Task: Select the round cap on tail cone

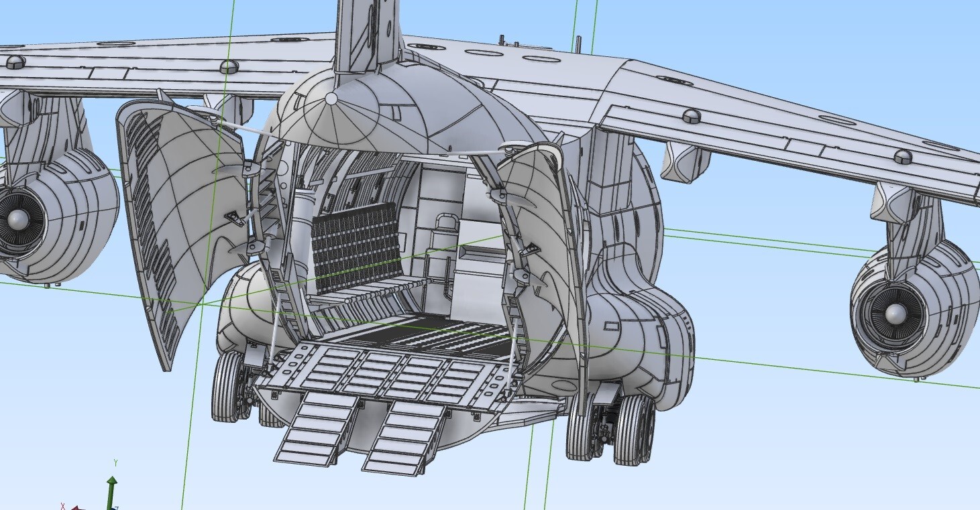Action: [331, 99]
